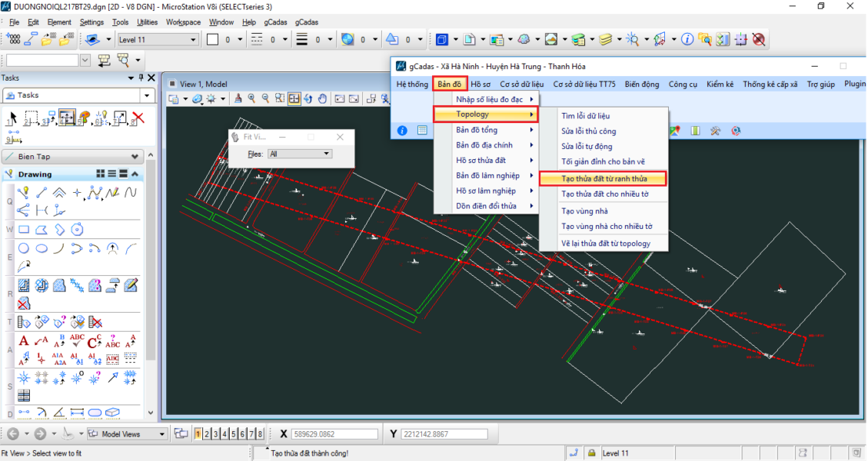Click the Place Block rectangle tool

24,229
